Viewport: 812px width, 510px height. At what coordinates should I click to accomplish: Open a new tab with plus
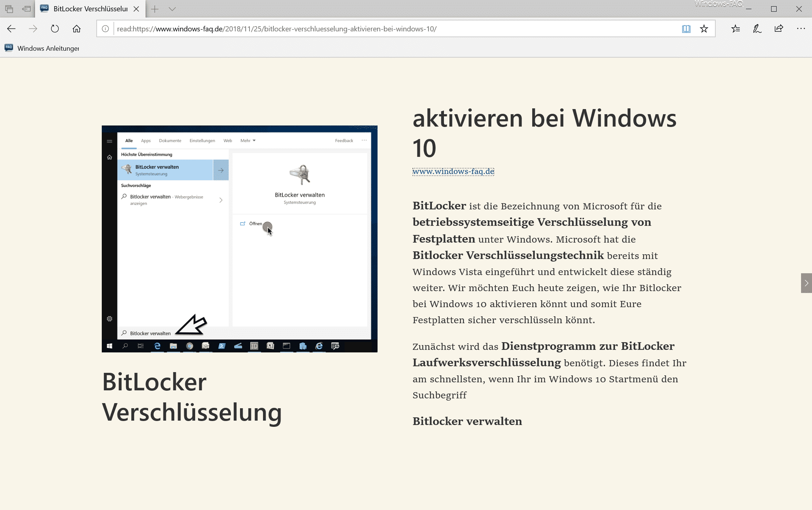coord(155,9)
